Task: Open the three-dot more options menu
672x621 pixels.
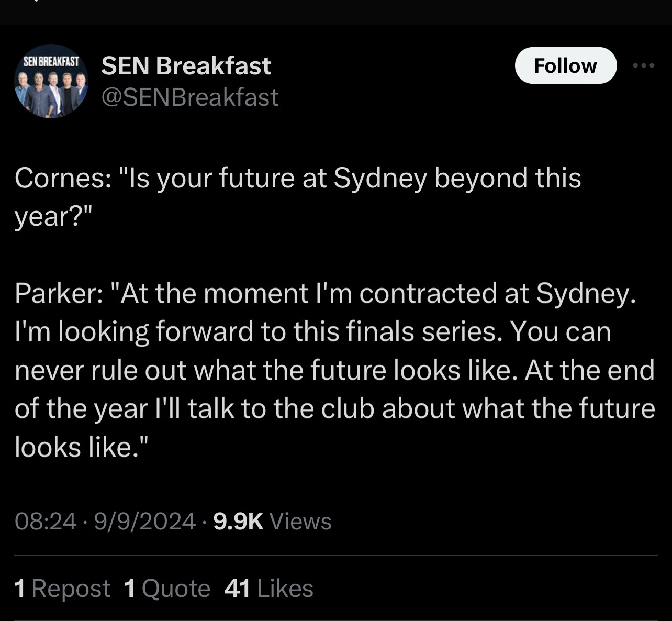Action: pos(644,65)
